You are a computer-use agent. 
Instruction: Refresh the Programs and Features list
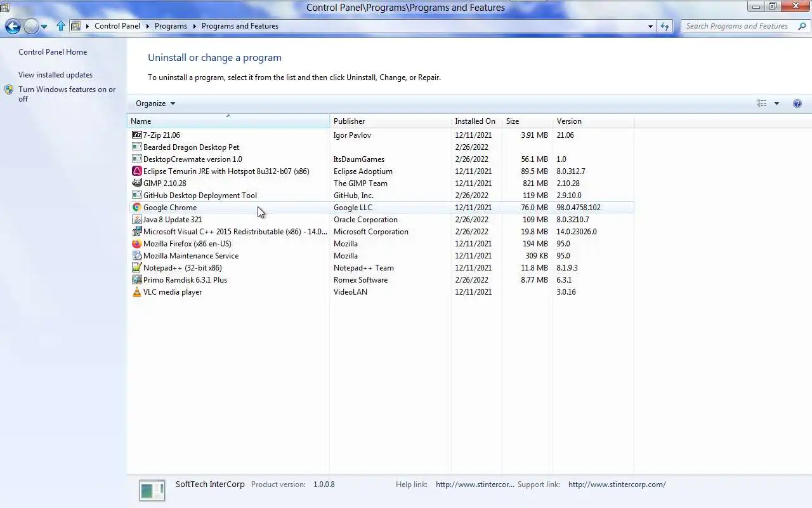tap(665, 26)
